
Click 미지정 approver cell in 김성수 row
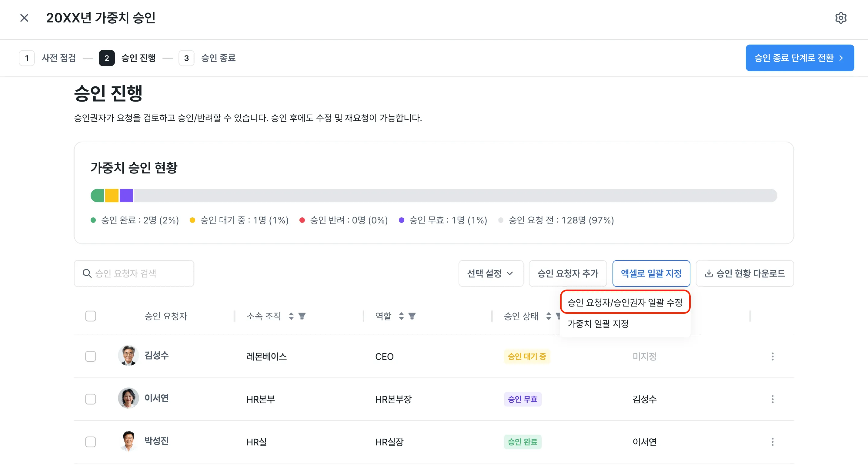(644, 356)
